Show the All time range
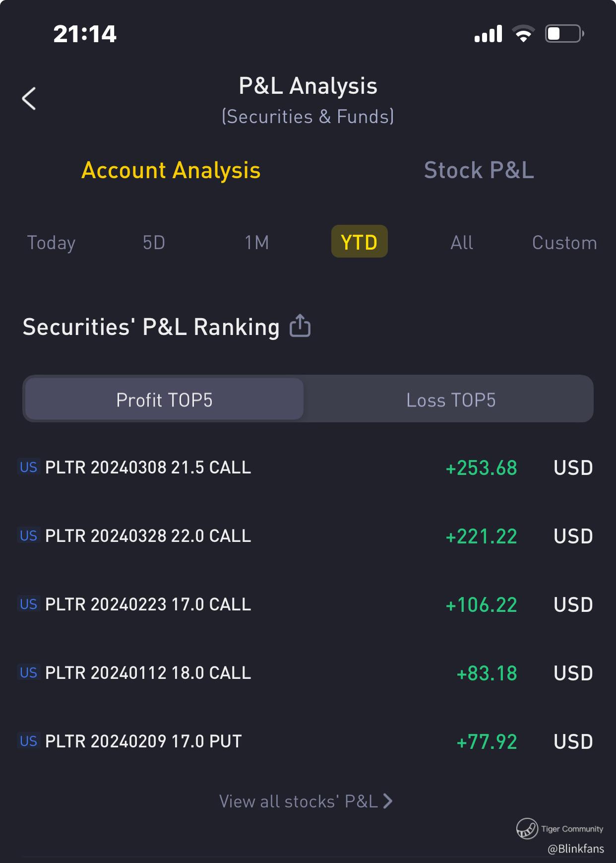Screen dimensions: 616x863 (x=461, y=243)
